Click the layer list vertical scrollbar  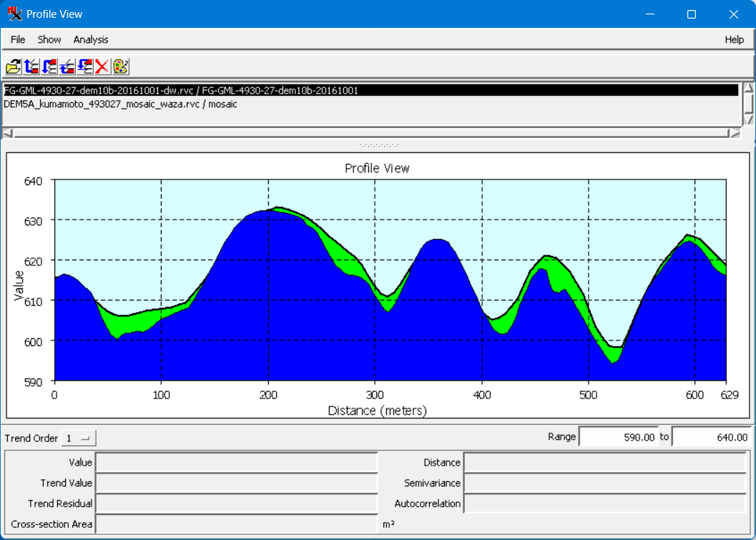pos(748,104)
